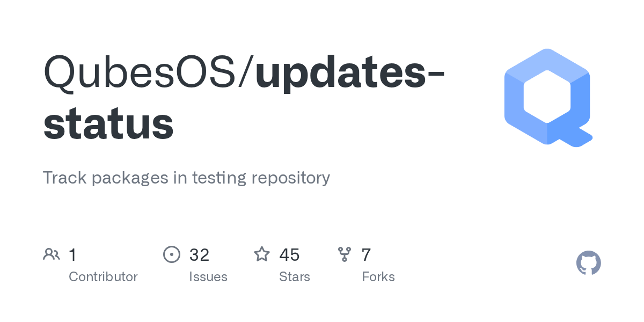Image resolution: width=644 pixels, height=322 pixels.
Task: Click the contributors people icon
Action: (x=52, y=254)
